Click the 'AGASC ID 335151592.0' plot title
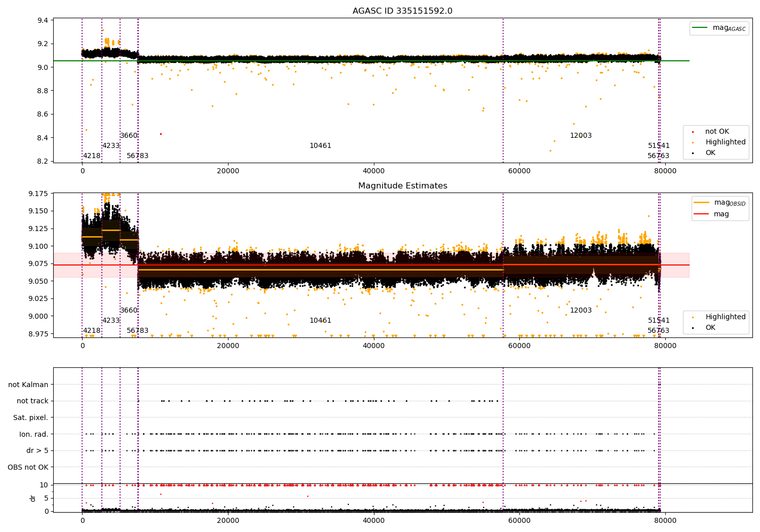This screenshot has width=760, height=532. pos(402,11)
